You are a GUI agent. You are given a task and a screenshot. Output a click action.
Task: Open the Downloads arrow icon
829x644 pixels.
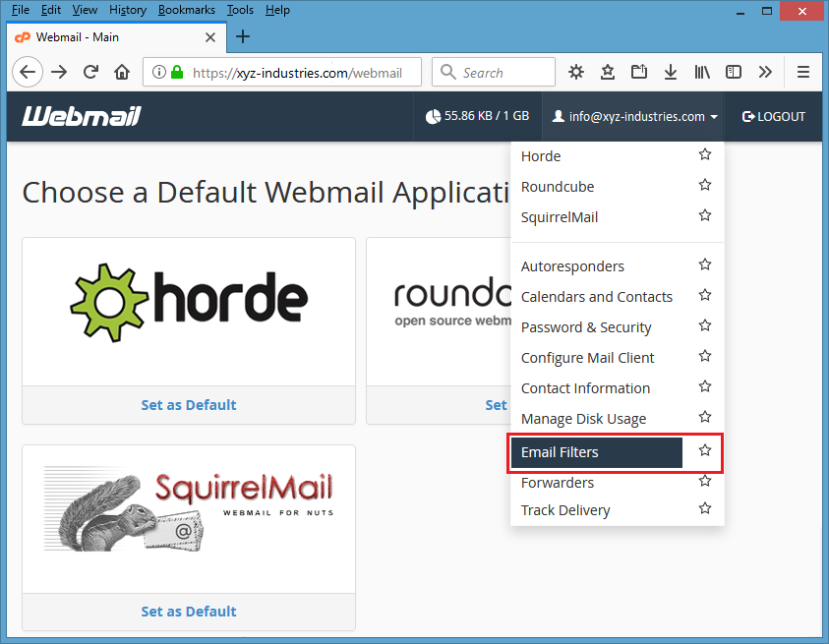click(x=671, y=72)
